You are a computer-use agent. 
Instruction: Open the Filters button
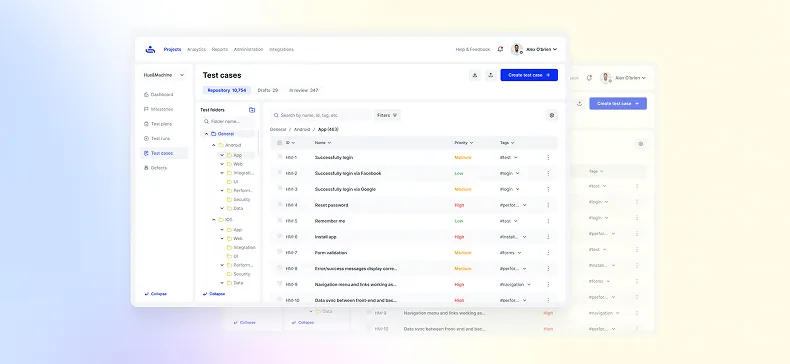tap(387, 115)
